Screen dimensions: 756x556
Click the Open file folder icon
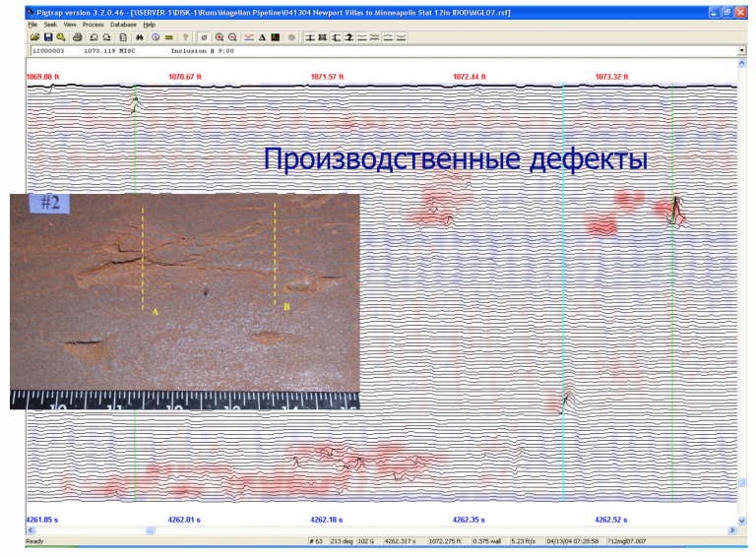pyautogui.click(x=34, y=37)
